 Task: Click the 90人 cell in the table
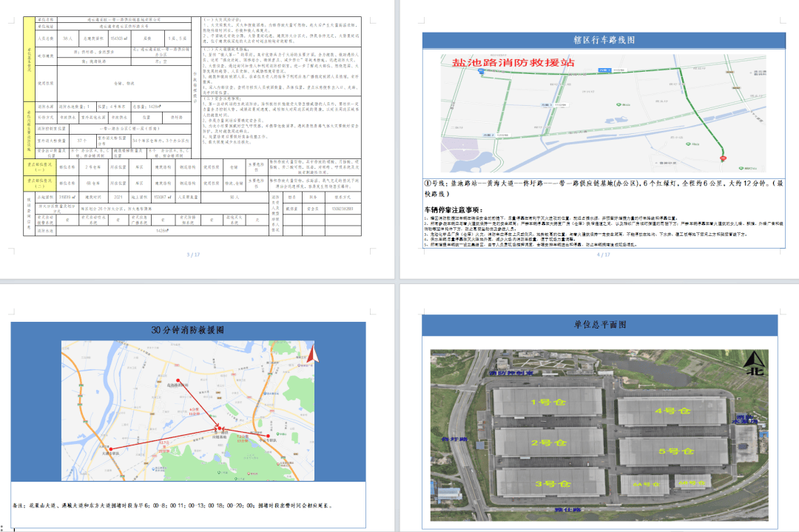(x=234, y=197)
